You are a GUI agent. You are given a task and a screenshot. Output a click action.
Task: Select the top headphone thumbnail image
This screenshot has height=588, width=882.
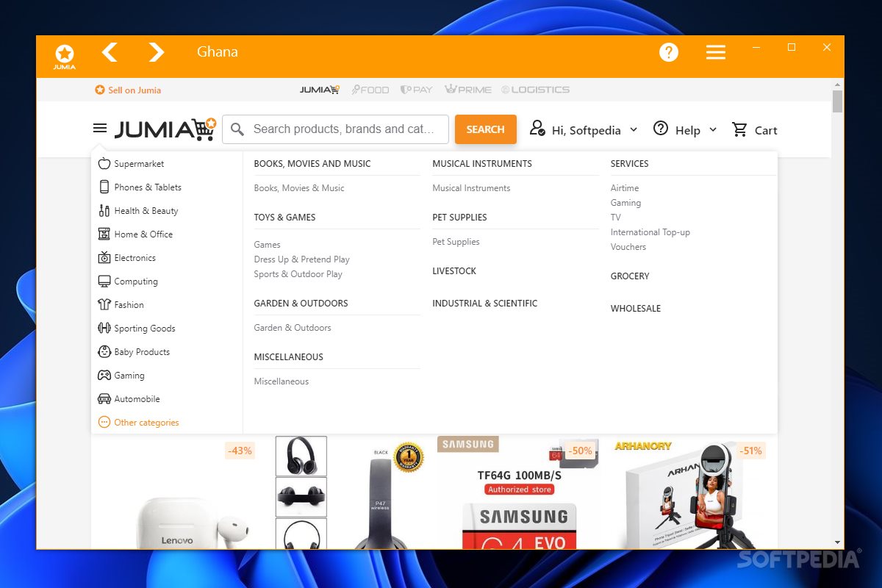click(x=301, y=456)
